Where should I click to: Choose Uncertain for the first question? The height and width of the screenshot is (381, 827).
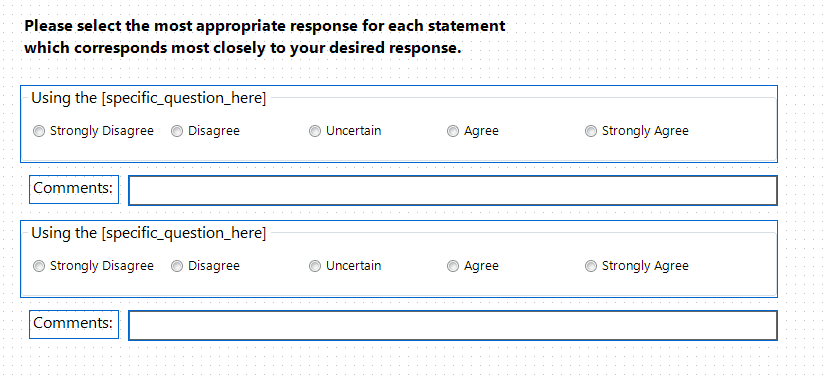pyautogui.click(x=315, y=131)
